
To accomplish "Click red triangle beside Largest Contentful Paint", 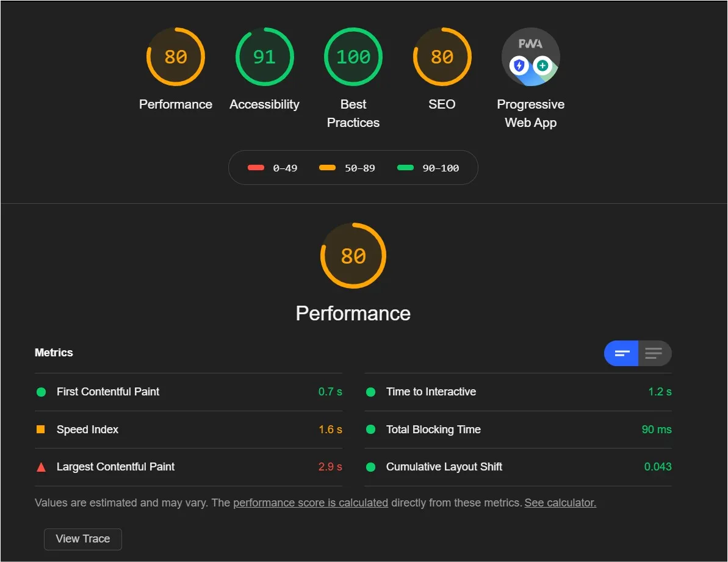I will [41, 467].
